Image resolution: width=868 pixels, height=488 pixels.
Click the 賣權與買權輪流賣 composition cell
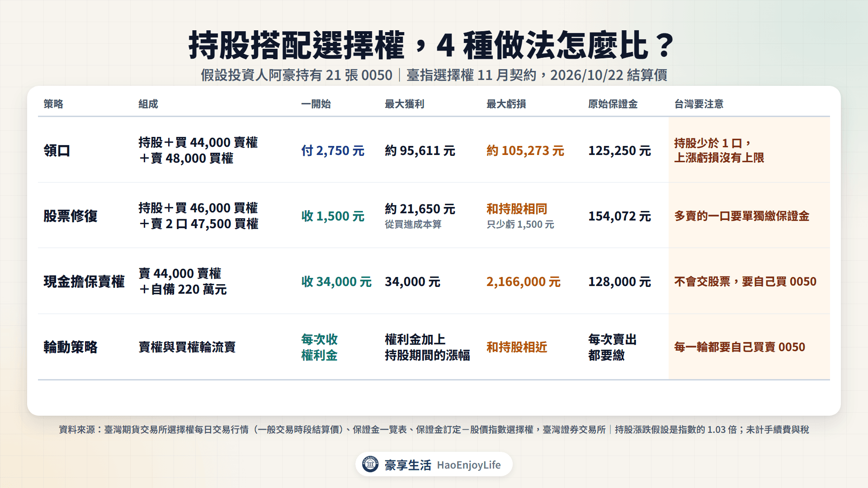coord(187,347)
